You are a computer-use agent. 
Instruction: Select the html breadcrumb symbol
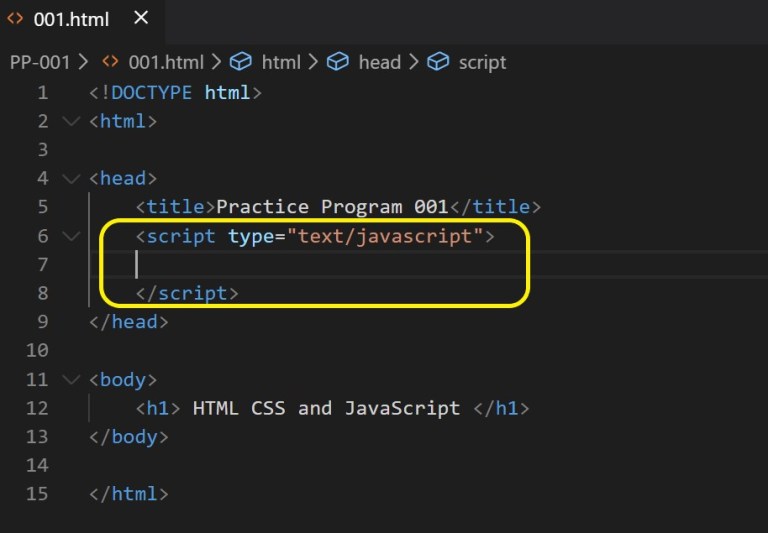281,62
